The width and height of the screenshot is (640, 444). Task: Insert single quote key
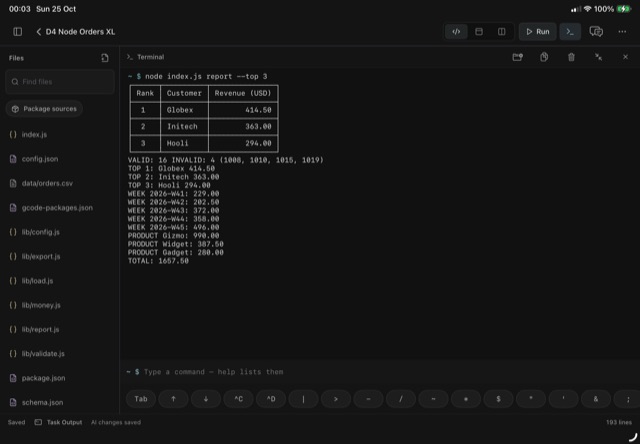point(563,399)
